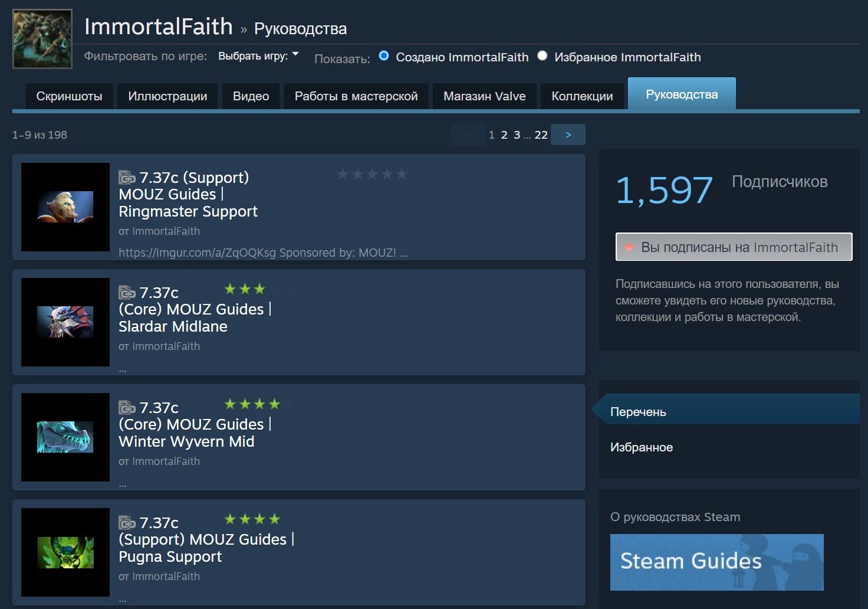Open the '(Core) MOUZ Guides | Winter Wyvern Mid' title
The width and height of the screenshot is (868, 609).
[195, 424]
